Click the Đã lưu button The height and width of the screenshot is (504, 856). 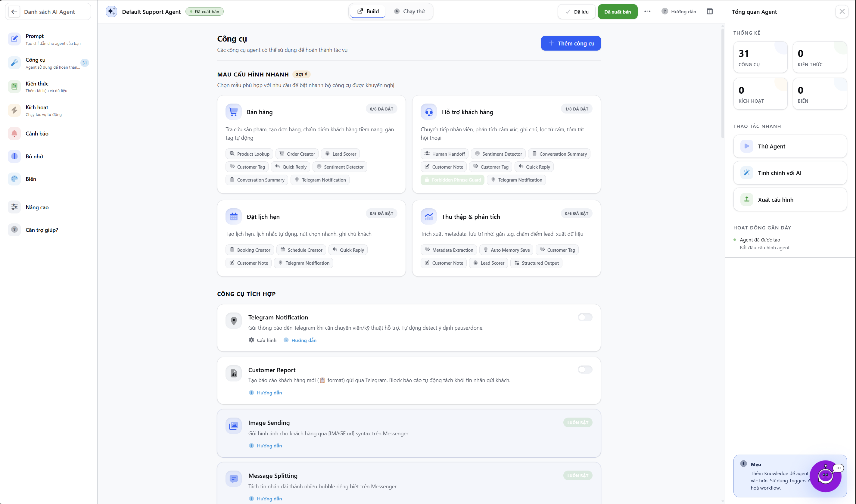coord(577,11)
